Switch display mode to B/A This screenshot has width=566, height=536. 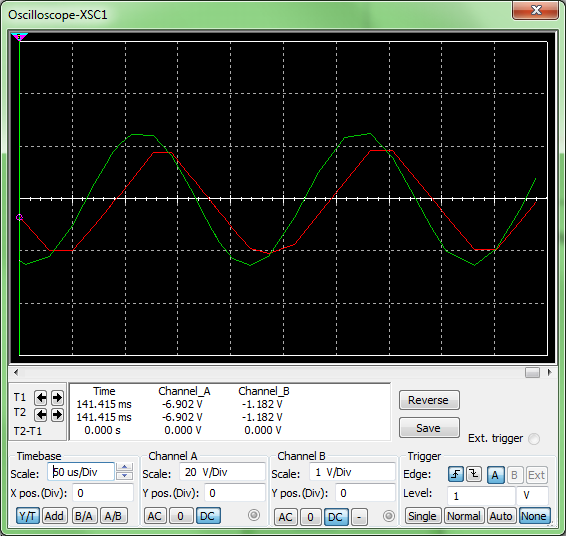click(x=84, y=516)
